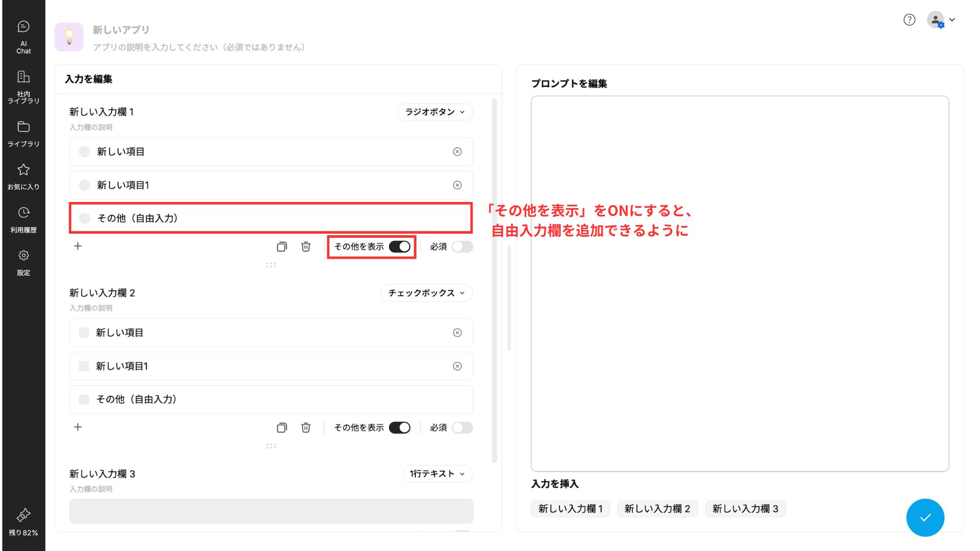Viewport: 980px width, 551px height.
Task: Duplicate 新しい入力欄 1 with copy icon
Action: [x=282, y=247]
